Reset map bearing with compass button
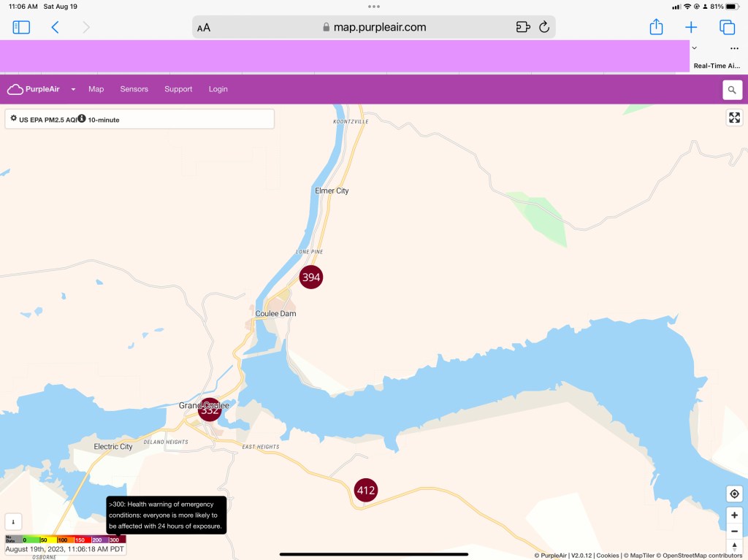This screenshot has width=748, height=560. coord(734,546)
